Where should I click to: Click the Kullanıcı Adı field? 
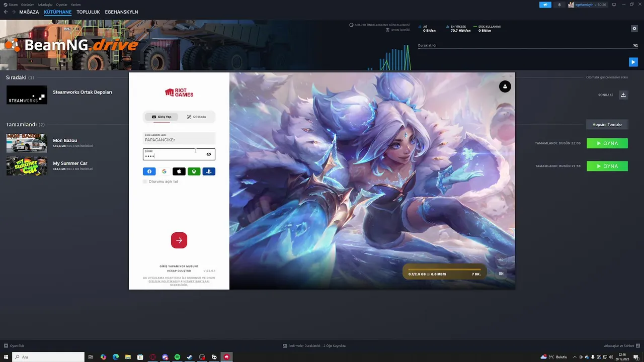point(179,138)
